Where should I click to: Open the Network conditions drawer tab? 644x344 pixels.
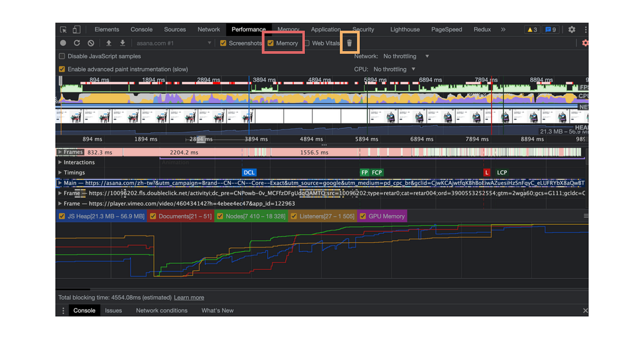click(x=161, y=310)
